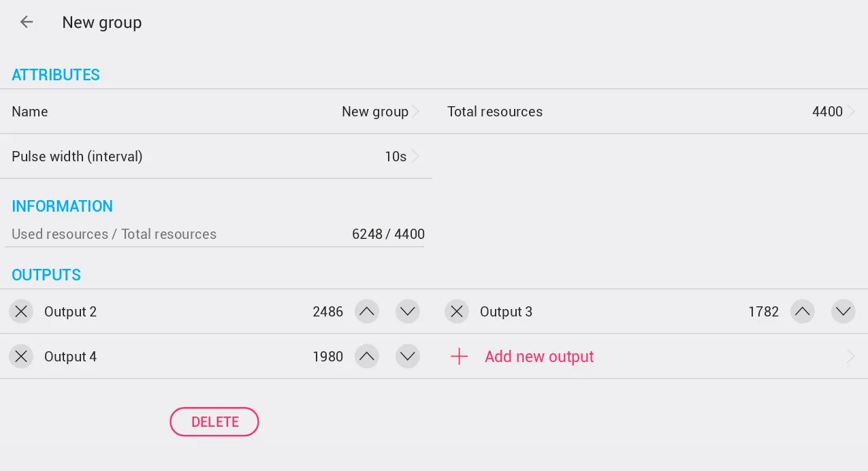Image resolution: width=868 pixels, height=471 pixels.
Task: Remove Output 3 with its X icon
Action: [x=457, y=312]
